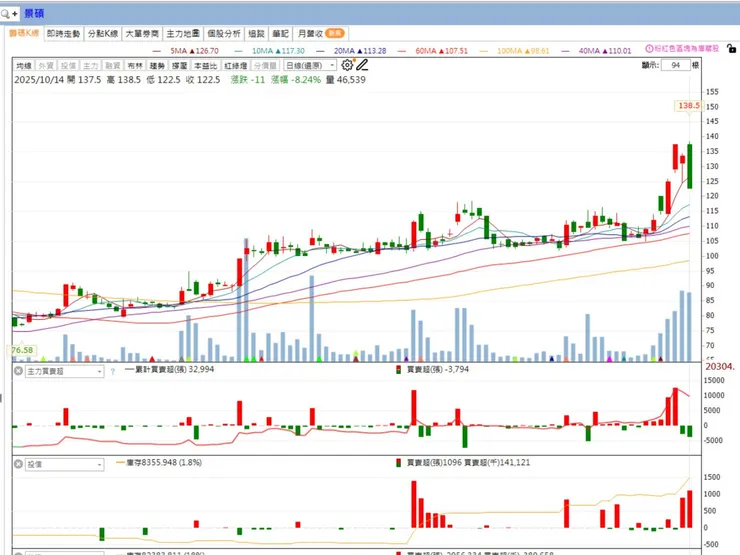The width and height of the screenshot is (740, 555).
Task: Toggle 撐壓 support resistance
Action: [x=179, y=66]
